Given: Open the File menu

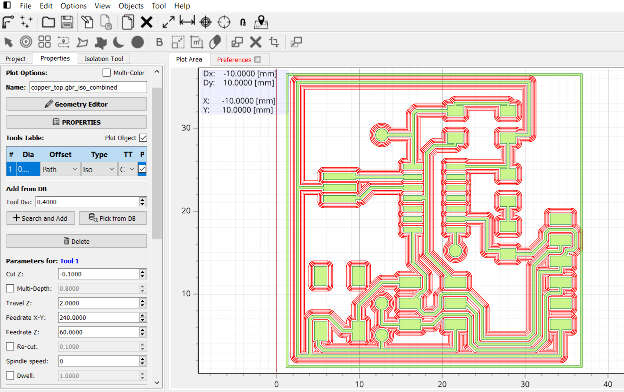Looking at the screenshot, I should tap(25, 6).
